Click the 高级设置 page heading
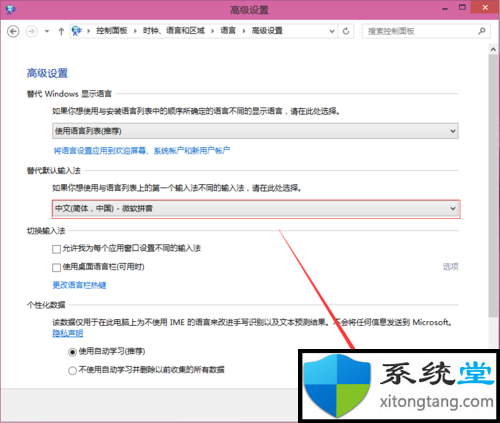 (47, 73)
